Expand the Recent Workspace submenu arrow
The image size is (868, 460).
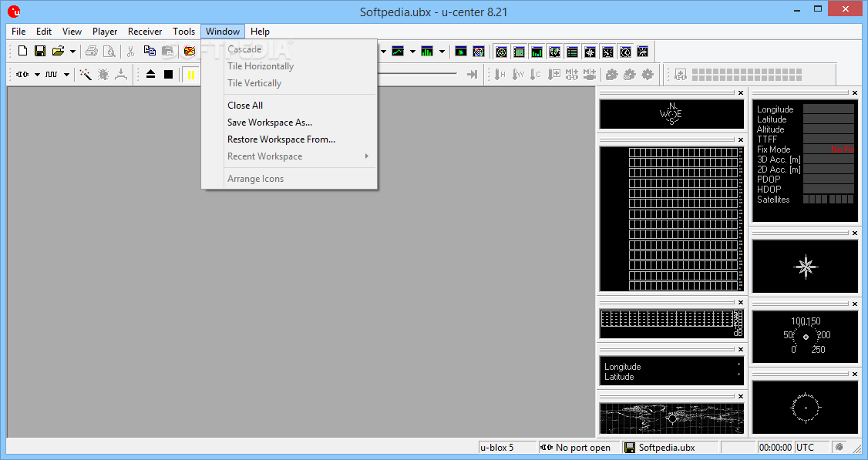tap(366, 156)
